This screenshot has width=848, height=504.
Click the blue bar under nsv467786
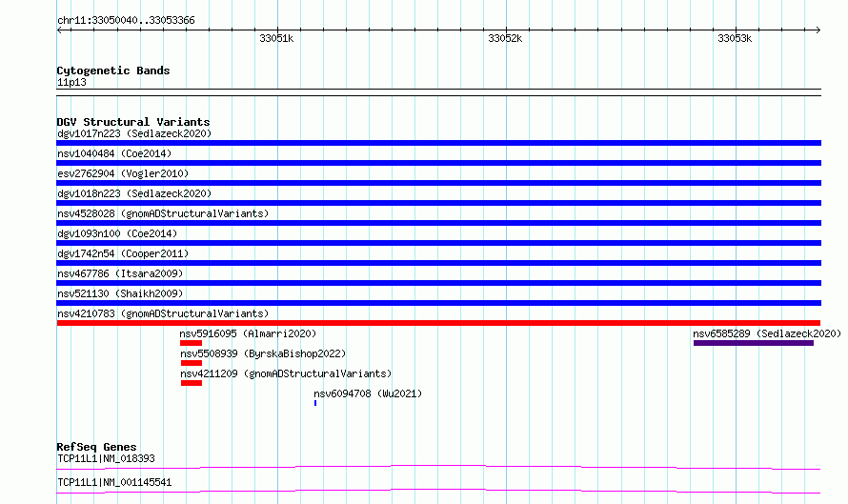point(438,283)
